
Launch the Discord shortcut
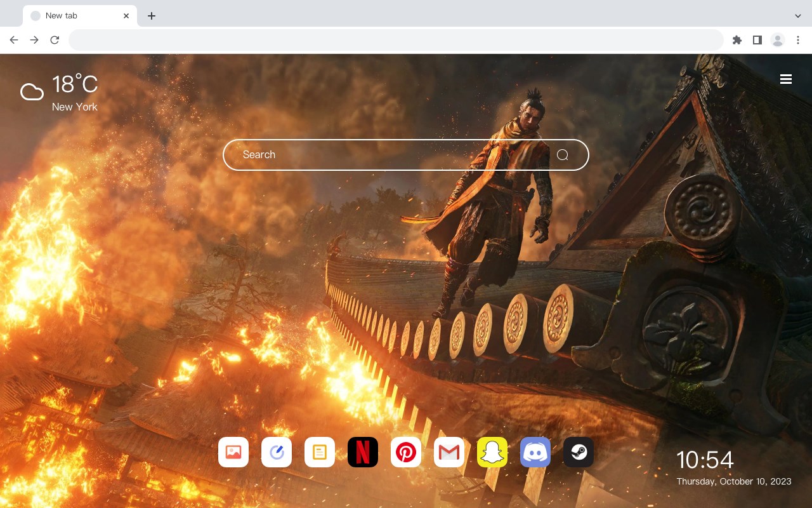[x=535, y=452]
